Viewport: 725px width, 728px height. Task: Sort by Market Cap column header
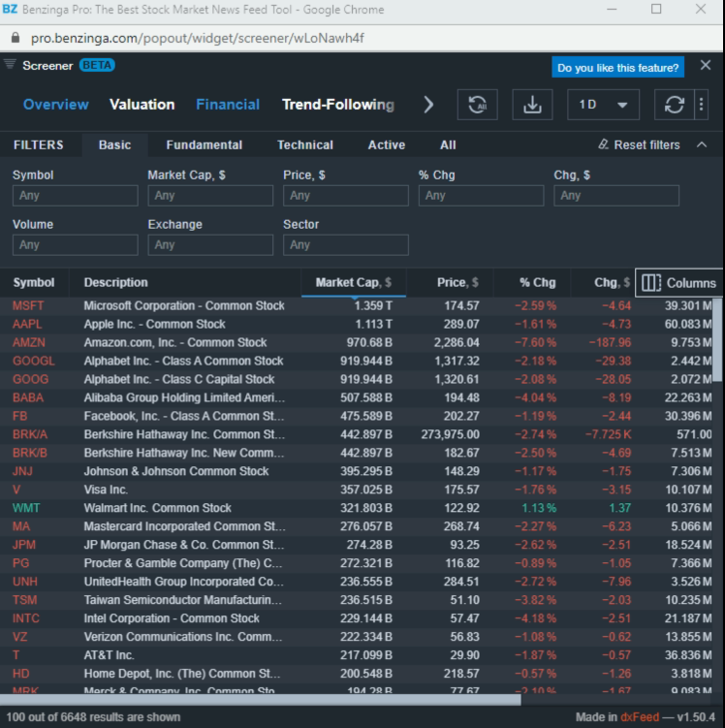354,282
